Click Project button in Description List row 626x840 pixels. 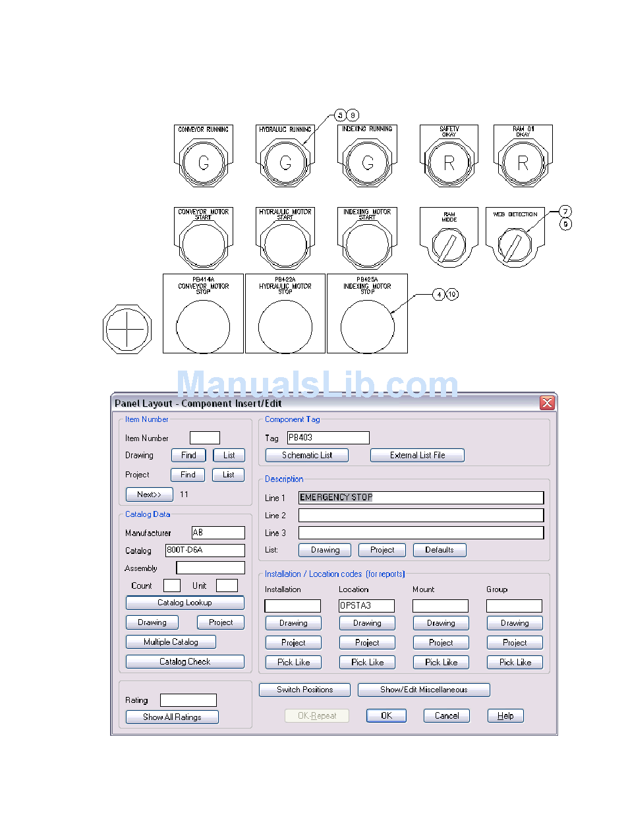(x=382, y=550)
